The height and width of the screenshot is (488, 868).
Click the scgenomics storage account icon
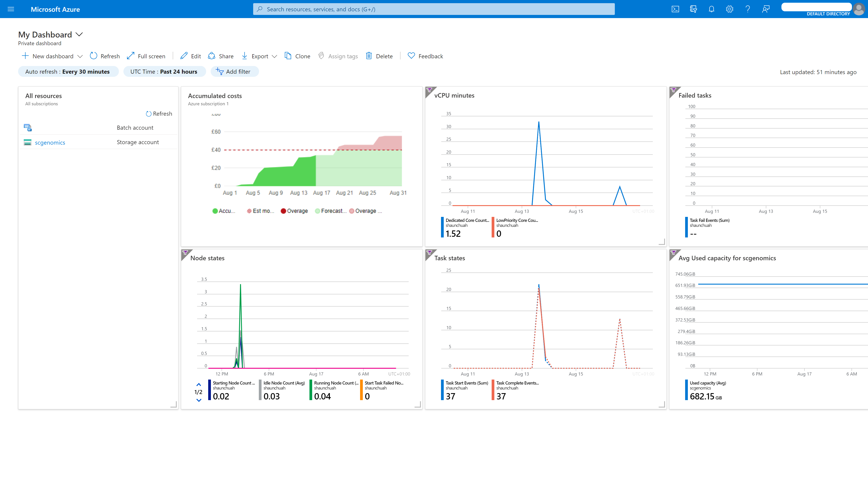point(28,142)
